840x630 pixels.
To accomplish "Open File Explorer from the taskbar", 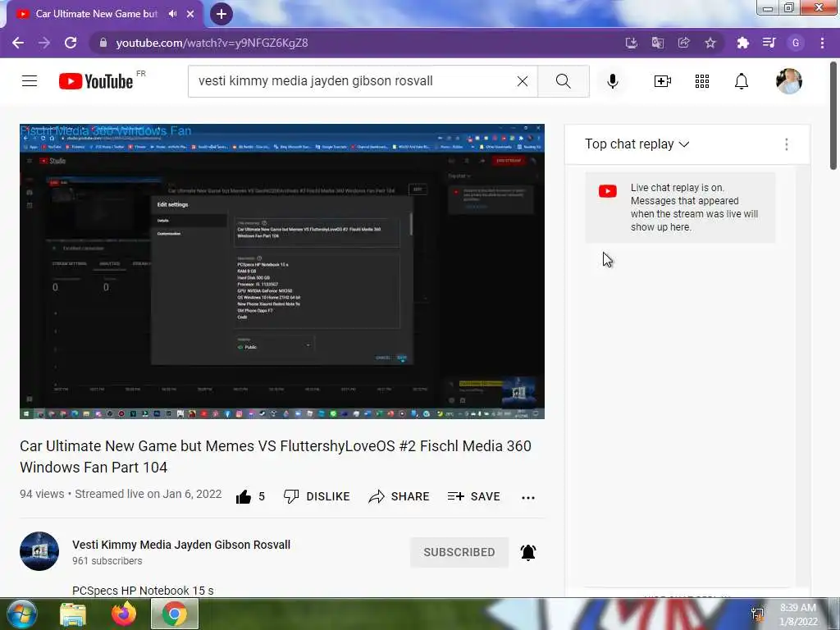I will click(x=73, y=614).
